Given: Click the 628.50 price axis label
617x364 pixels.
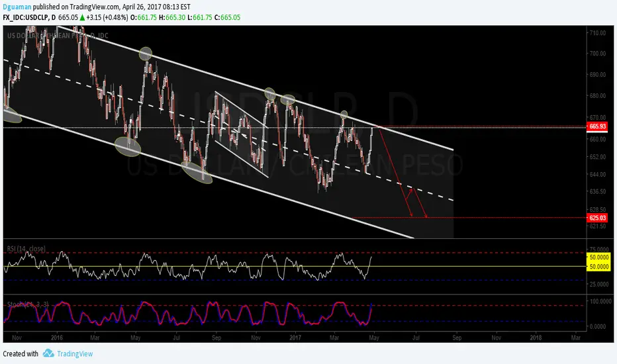Looking at the screenshot, I should pyautogui.click(x=597, y=210).
